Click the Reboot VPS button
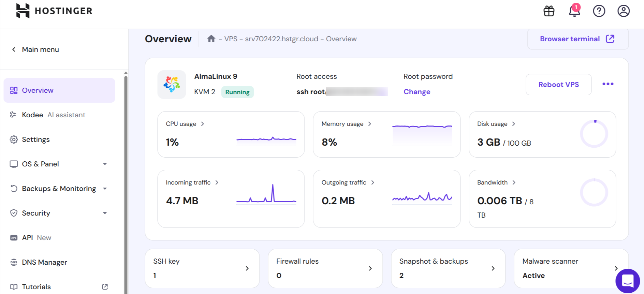 [558, 85]
